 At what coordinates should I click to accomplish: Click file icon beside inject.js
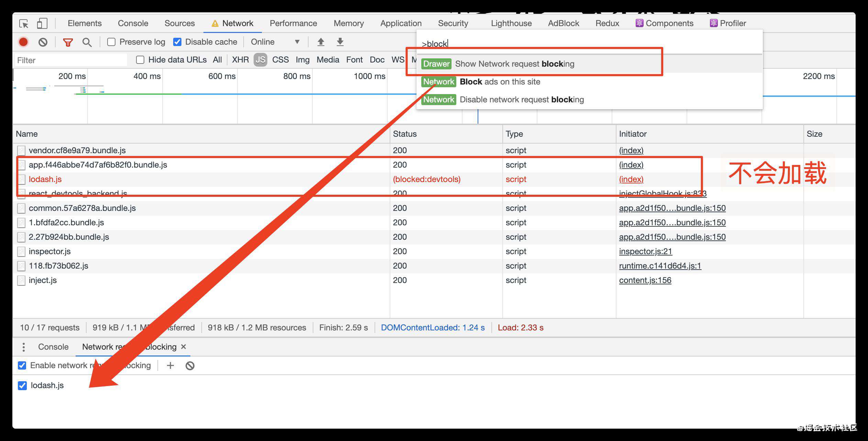(x=21, y=280)
